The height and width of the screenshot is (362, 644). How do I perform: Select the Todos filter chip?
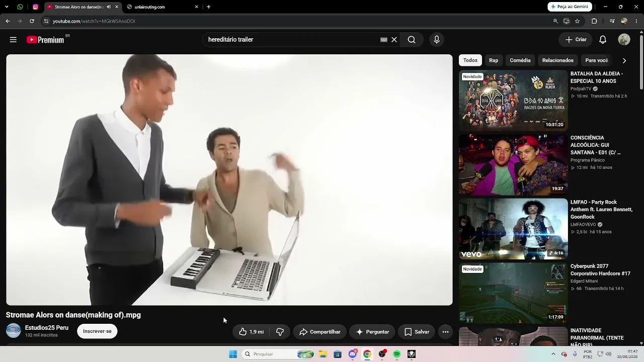click(470, 60)
